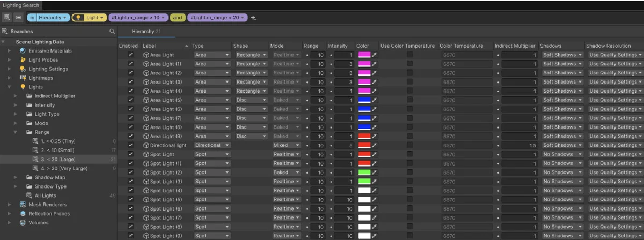Open magenta color swatch of Area Light (1)
The width and height of the screenshot is (644, 240).
(x=364, y=64)
